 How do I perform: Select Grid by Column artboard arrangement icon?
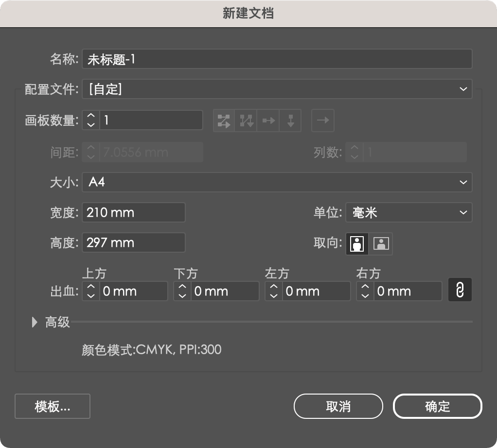pos(245,121)
